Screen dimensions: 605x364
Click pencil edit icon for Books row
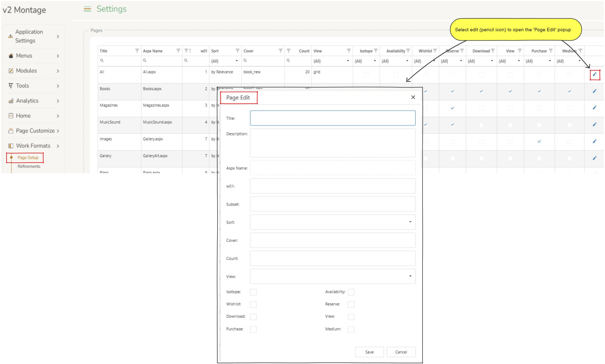(594, 91)
